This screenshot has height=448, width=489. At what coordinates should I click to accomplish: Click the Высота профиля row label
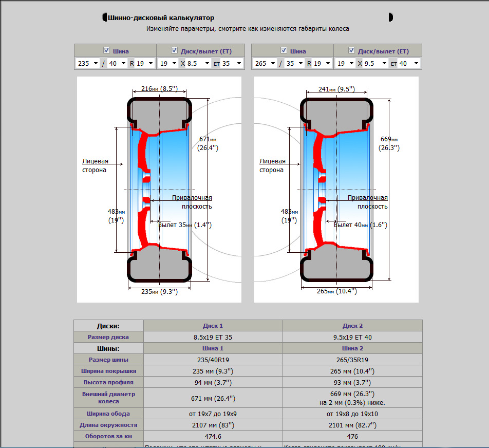[x=108, y=382]
